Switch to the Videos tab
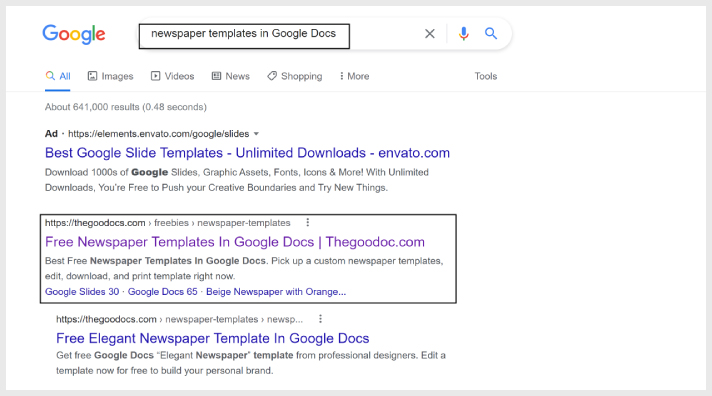This screenshot has height=396, width=712. [173, 76]
